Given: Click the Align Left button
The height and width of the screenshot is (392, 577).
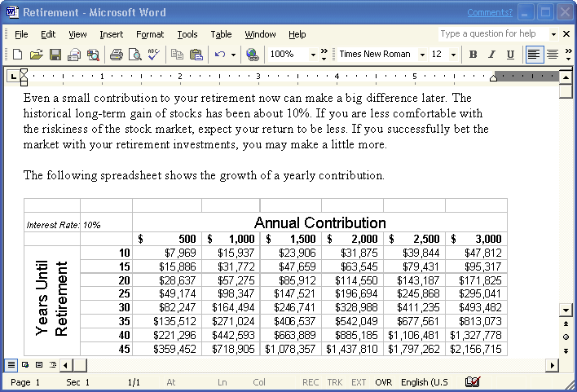Looking at the screenshot, I should point(534,55).
